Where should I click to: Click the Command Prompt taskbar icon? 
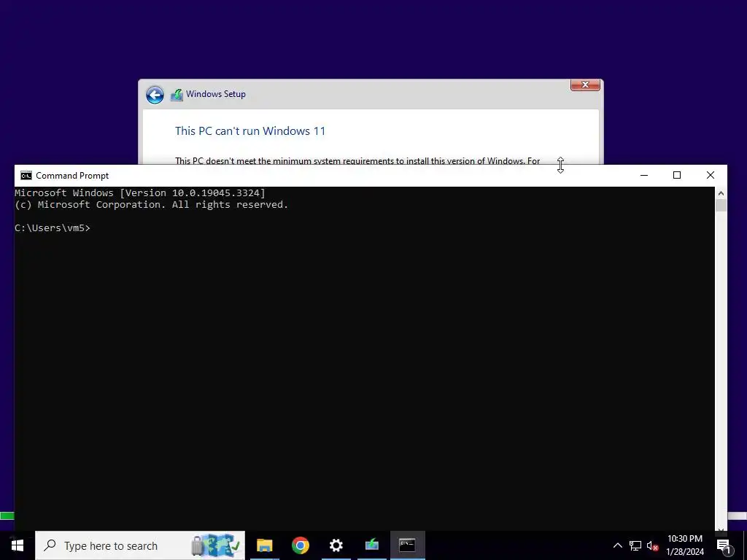407,545
